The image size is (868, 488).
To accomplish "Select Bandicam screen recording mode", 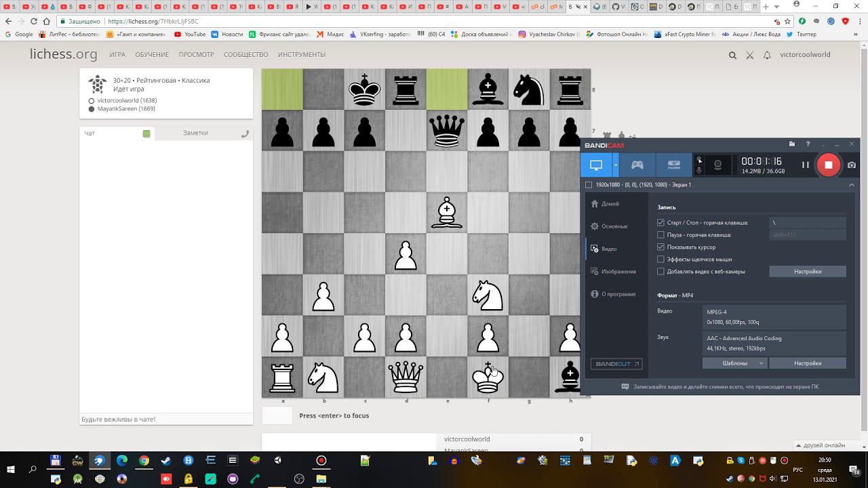I will 596,165.
